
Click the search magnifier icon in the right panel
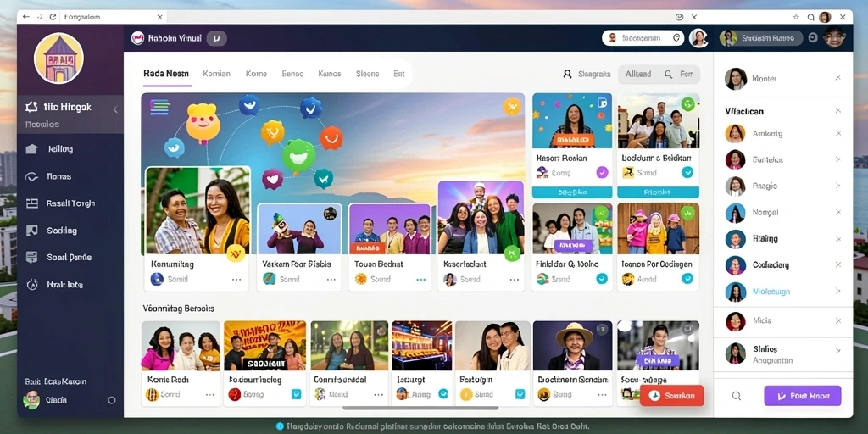[737, 396]
